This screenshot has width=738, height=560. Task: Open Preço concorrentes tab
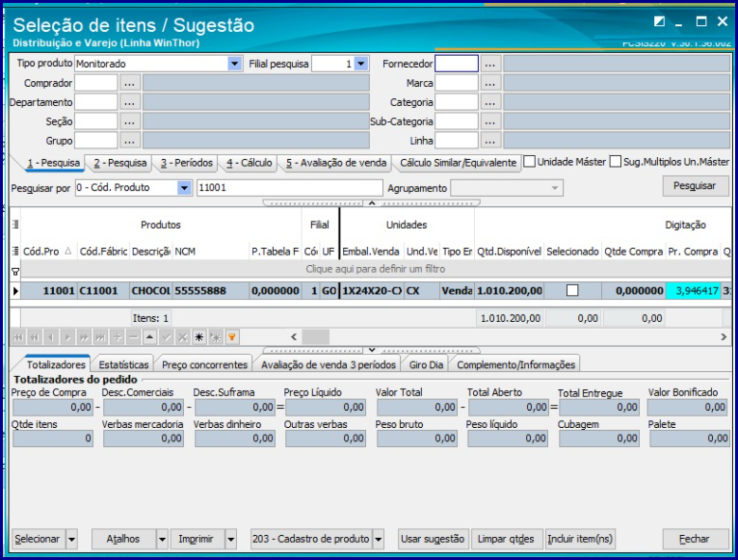click(x=204, y=365)
